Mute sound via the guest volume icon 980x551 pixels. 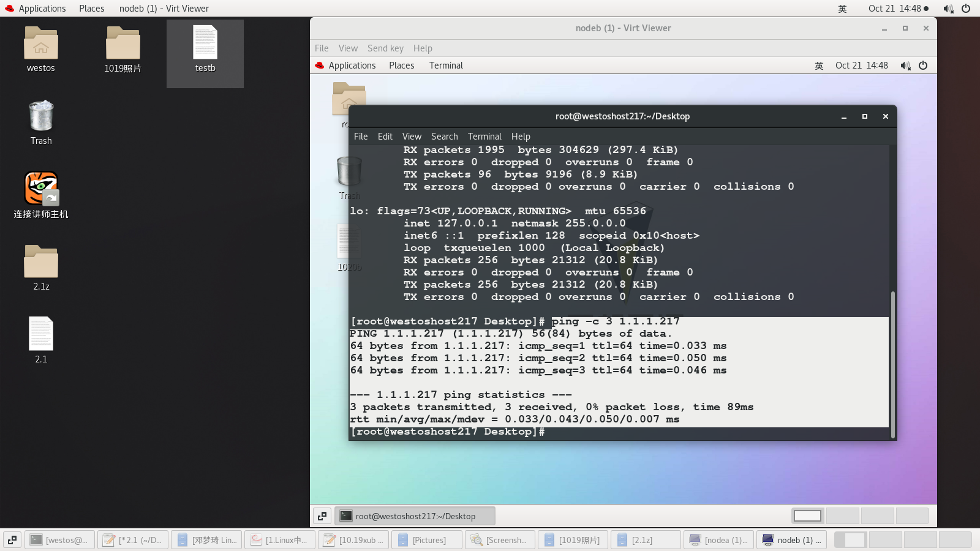point(905,66)
